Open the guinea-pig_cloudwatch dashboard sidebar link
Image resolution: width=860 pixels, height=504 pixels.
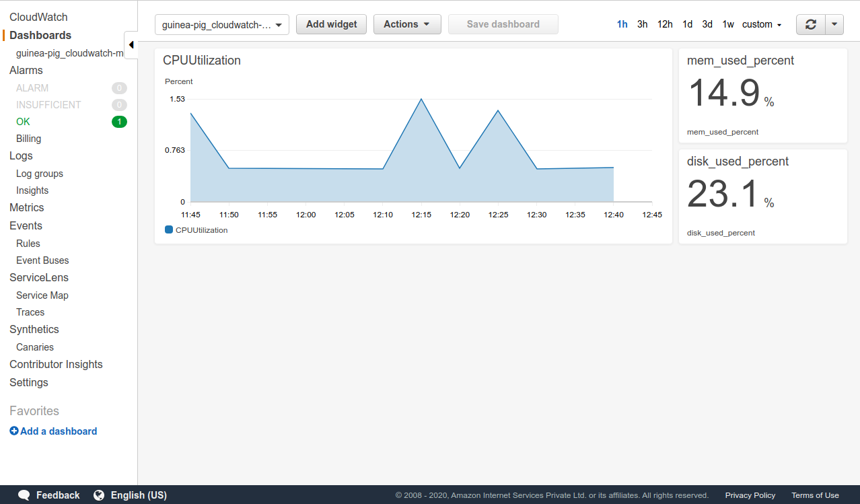click(70, 53)
